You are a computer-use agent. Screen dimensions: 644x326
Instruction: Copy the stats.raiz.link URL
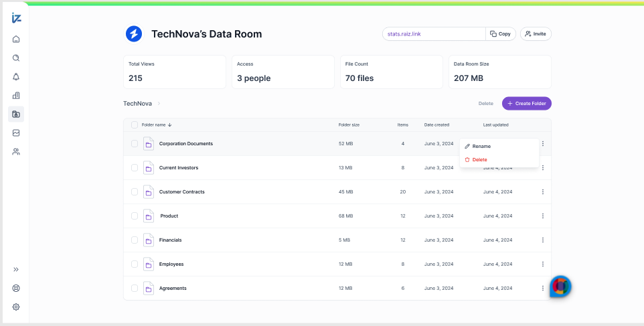tap(500, 33)
